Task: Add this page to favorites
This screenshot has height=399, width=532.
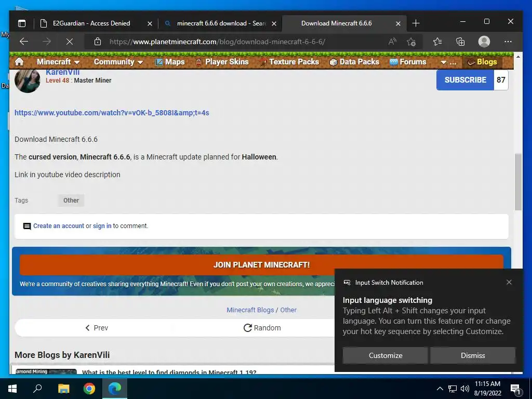Action: tap(411, 42)
